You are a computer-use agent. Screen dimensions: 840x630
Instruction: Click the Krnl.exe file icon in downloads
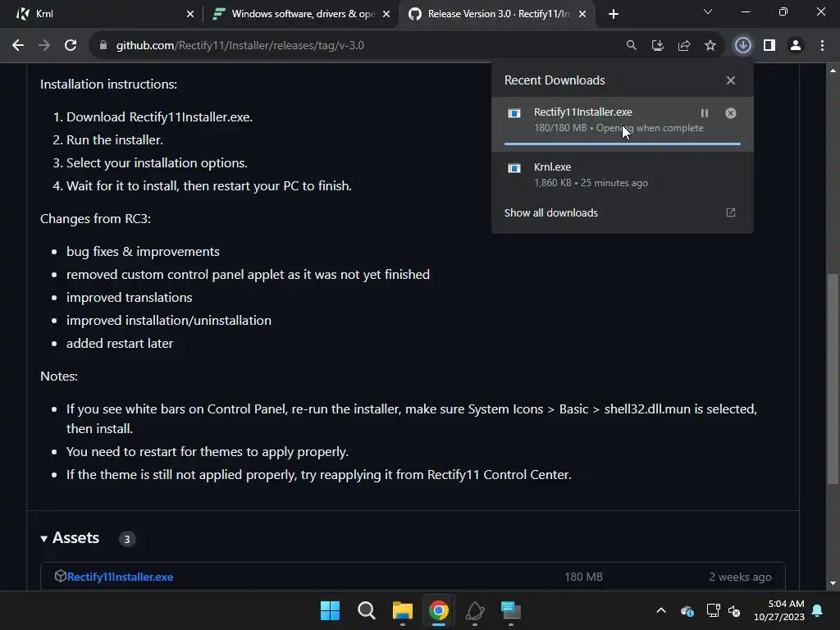pyautogui.click(x=514, y=168)
